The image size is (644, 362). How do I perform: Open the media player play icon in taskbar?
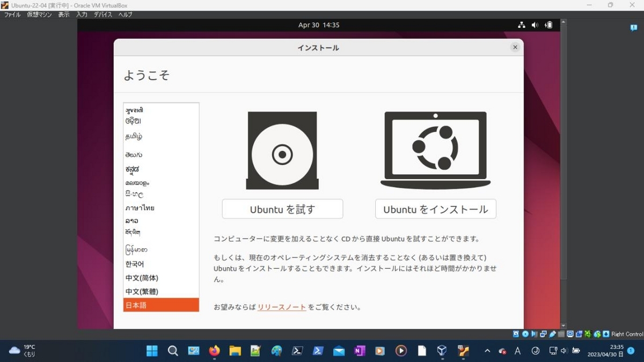(x=401, y=351)
